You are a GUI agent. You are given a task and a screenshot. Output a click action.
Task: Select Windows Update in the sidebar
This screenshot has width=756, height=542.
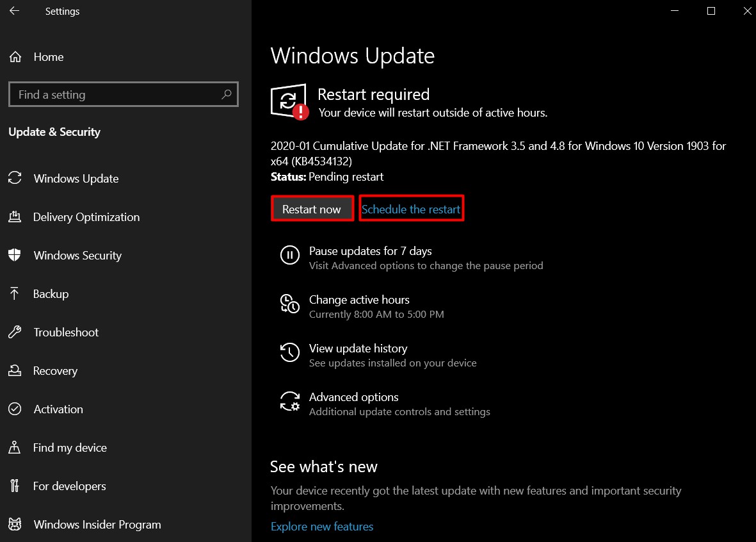(76, 179)
